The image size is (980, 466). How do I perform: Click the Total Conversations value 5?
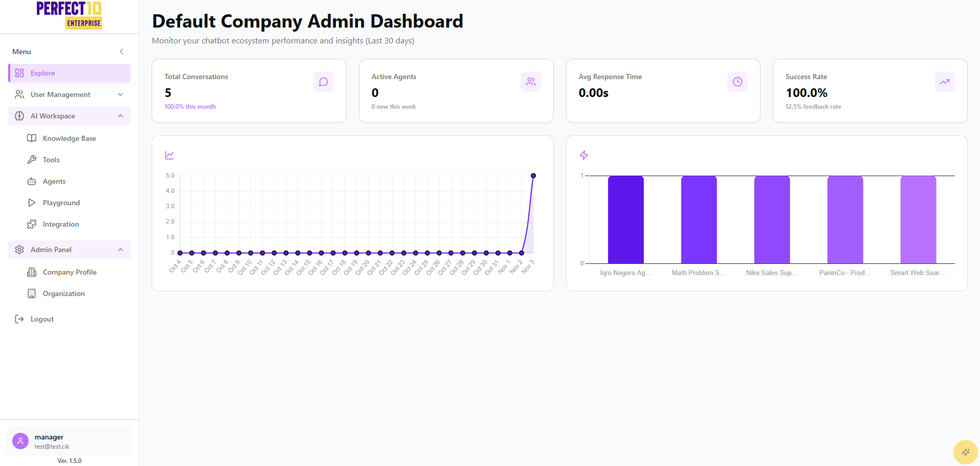tap(168, 93)
